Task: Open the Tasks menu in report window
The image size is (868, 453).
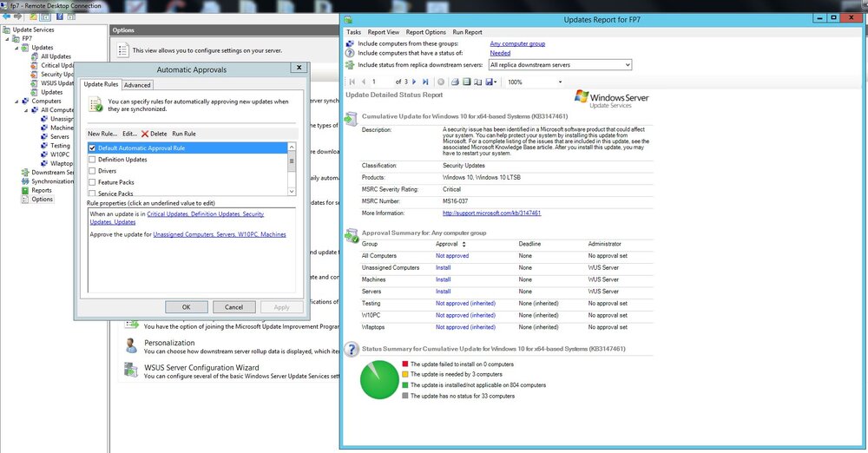Action: (x=354, y=32)
